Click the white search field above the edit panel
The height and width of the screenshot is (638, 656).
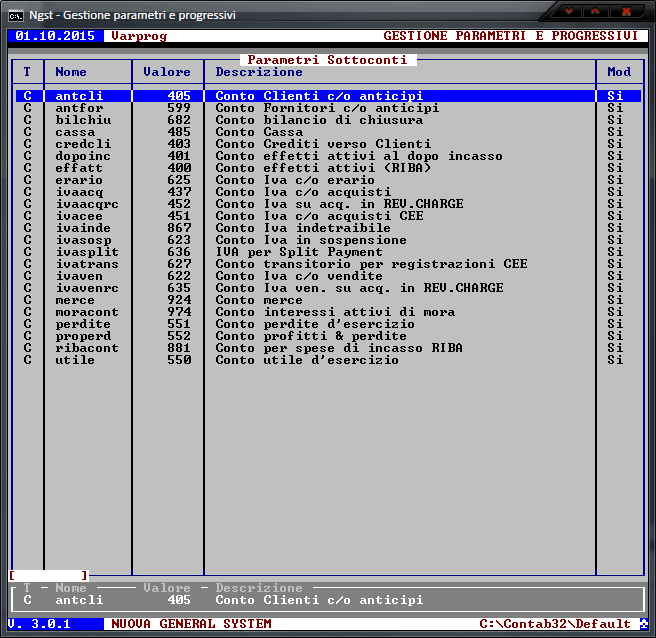coord(48,576)
